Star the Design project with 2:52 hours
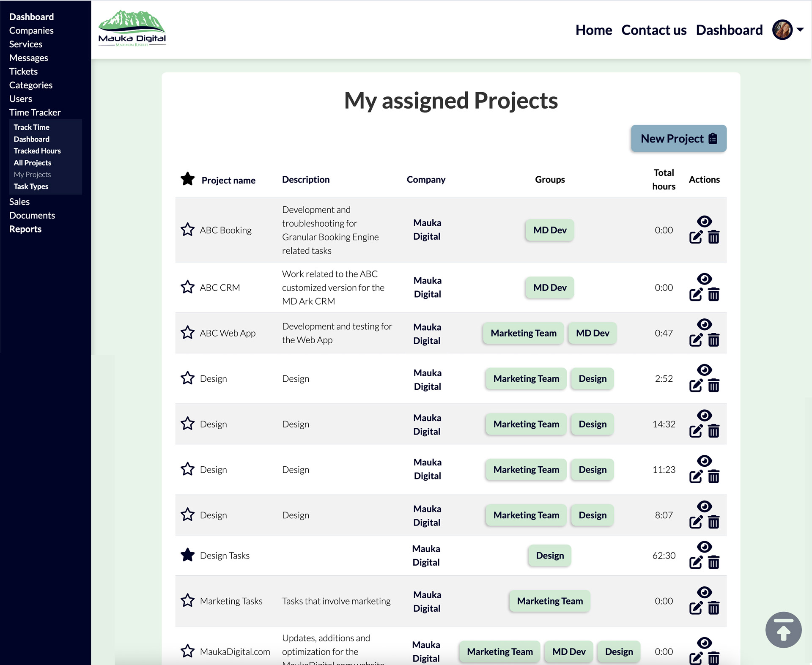This screenshot has width=812, height=665. click(187, 378)
